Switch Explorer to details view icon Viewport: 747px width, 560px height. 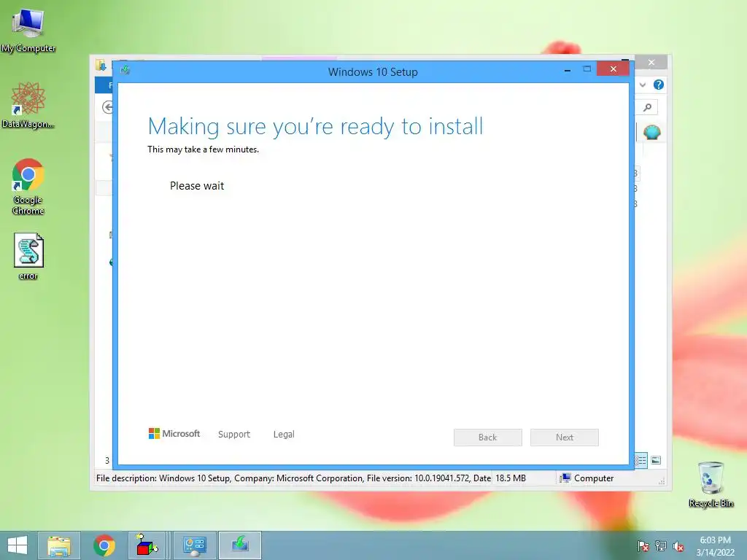coord(640,460)
